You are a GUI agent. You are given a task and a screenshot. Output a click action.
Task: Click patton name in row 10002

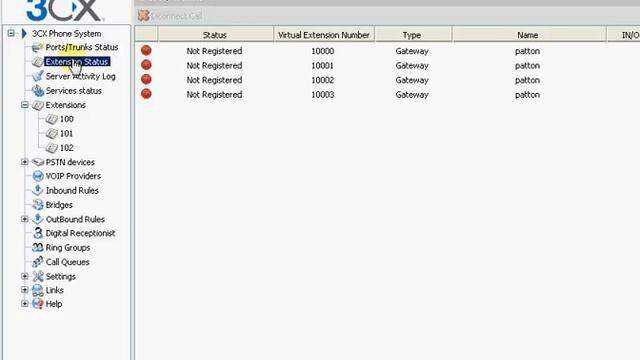(x=527, y=80)
